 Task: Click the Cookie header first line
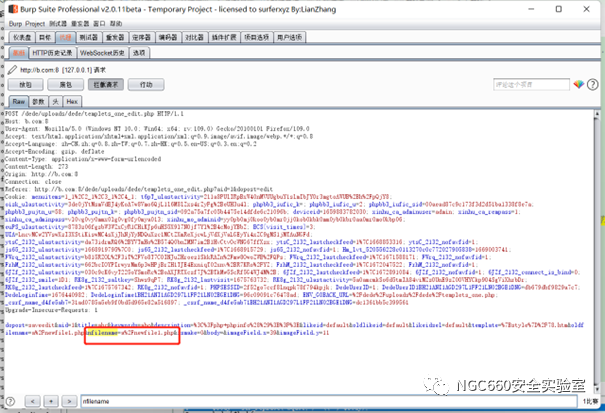coord(198,197)
